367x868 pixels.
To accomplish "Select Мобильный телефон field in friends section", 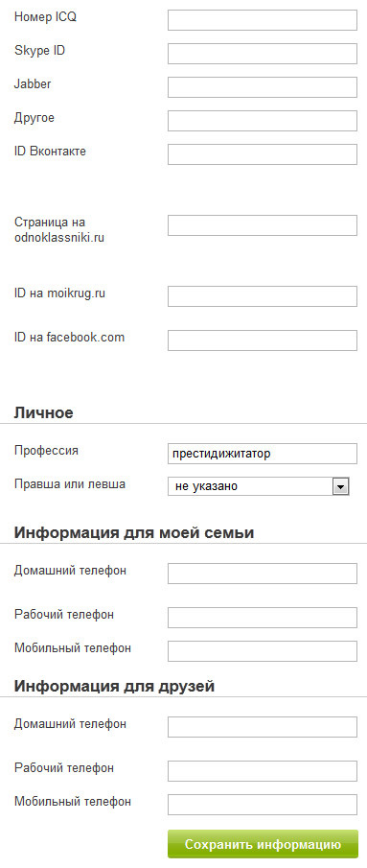I will [263, 805].
